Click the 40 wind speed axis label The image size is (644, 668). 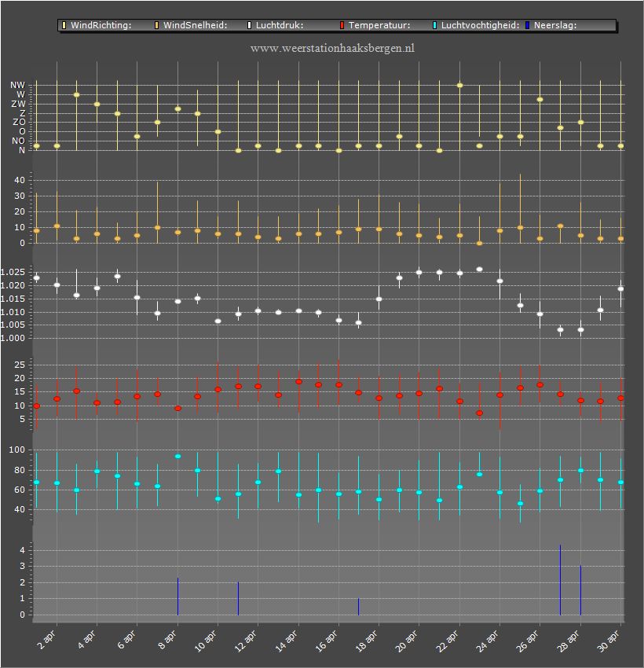click(20, 180)
